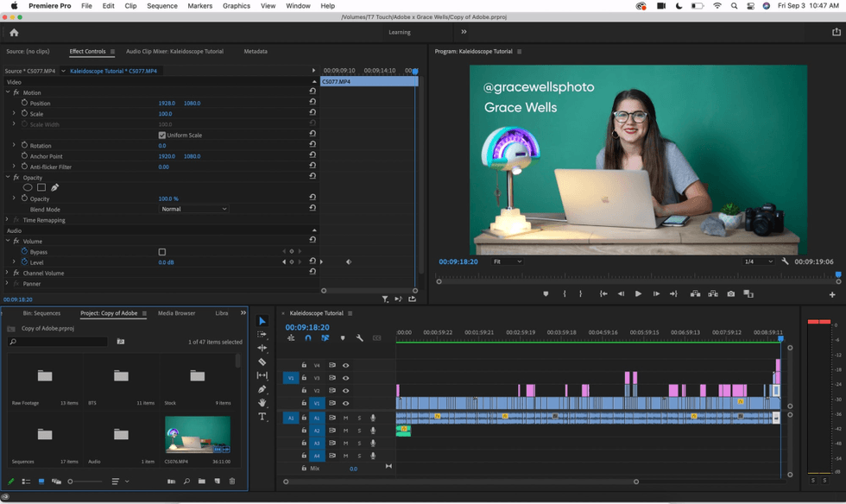Click Export Frame camera icon
This screenshot has width=846, height=504.
(730, 293)
